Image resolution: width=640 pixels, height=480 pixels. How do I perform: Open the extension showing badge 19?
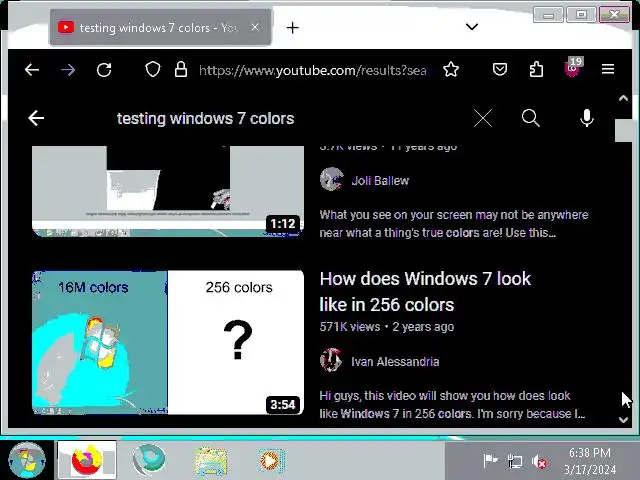coord(573,68)
